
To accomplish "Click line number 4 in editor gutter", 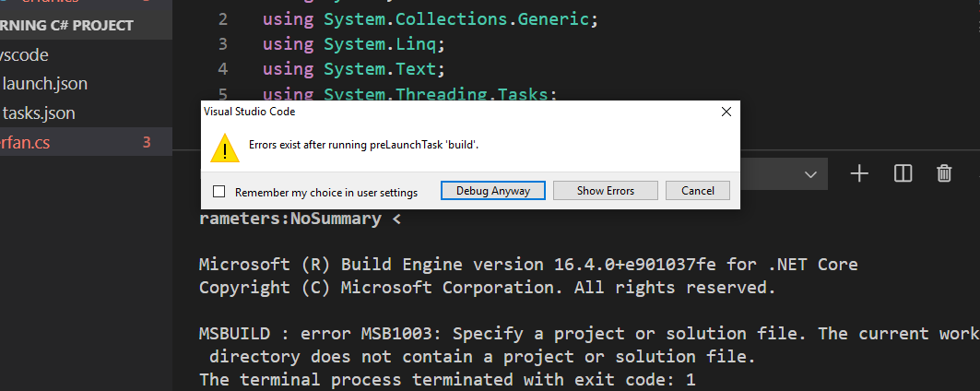I will click(x=223, y=69).
